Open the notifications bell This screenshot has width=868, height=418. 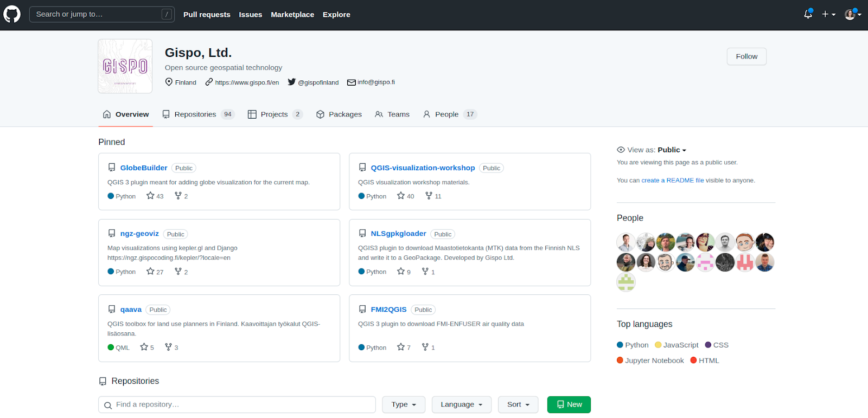[808, 14]
